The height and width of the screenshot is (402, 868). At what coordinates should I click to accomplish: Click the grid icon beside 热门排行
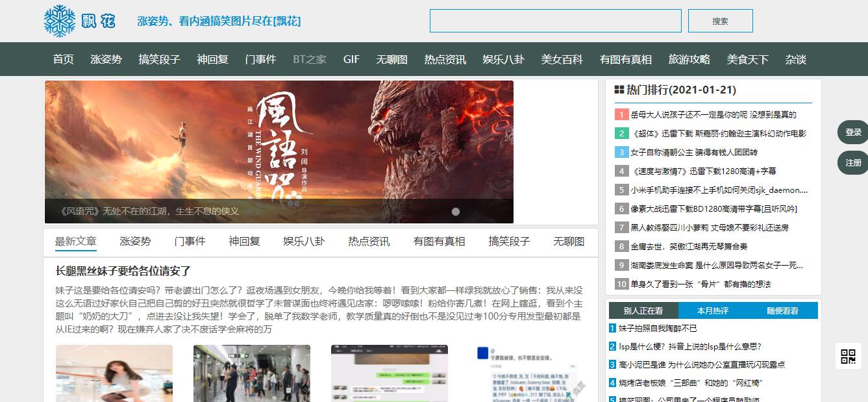(619, 90)
